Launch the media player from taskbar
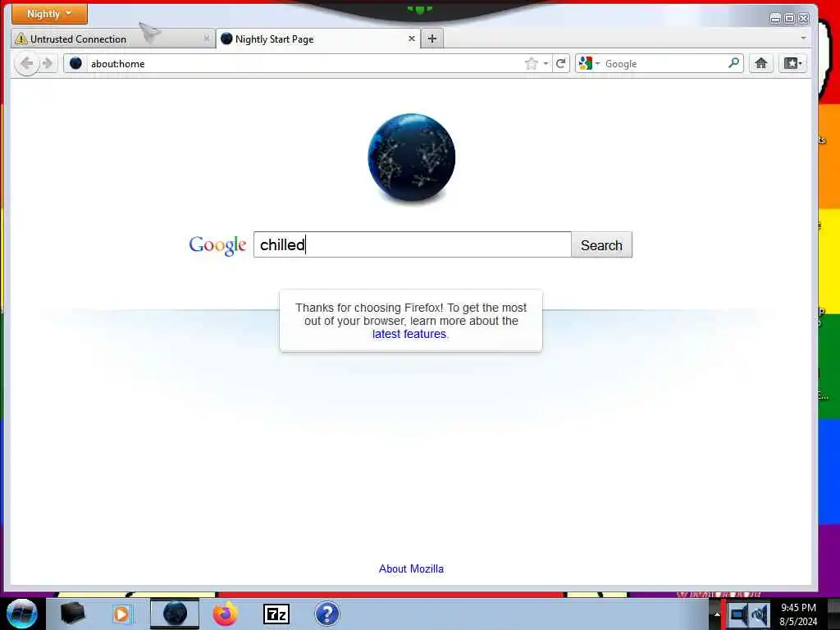The width and height of the screenshot is (840, 630). point(121,614)
